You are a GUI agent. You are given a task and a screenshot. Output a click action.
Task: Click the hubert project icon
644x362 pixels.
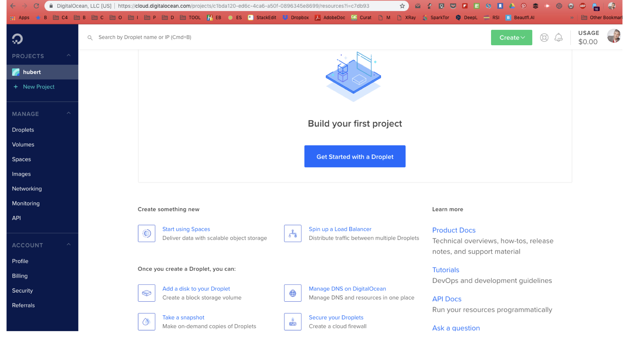pos(16,72)
